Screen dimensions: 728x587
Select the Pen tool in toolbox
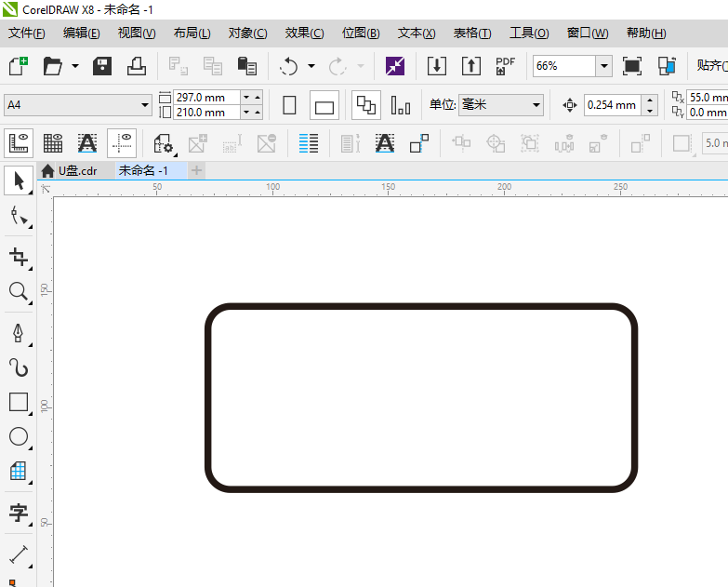pos(19,332)
